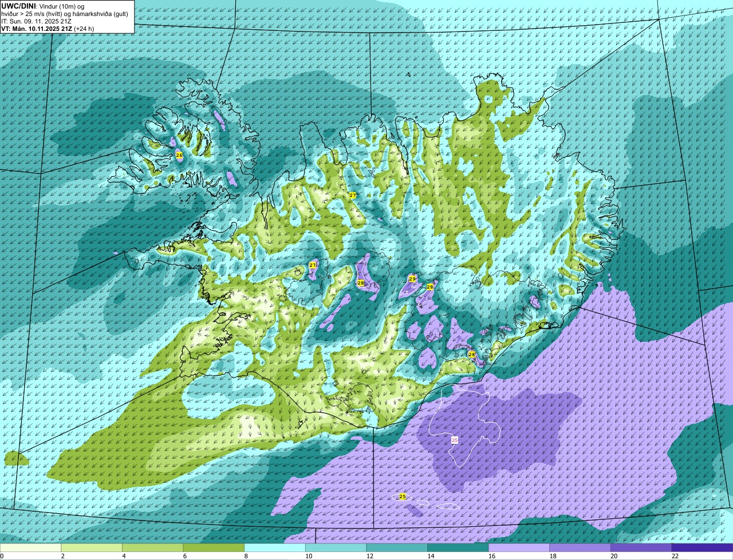This screenshot has width=733, height=560.
Task: Click the '10' tick label on the colour scale
Action: click(309, 556)
